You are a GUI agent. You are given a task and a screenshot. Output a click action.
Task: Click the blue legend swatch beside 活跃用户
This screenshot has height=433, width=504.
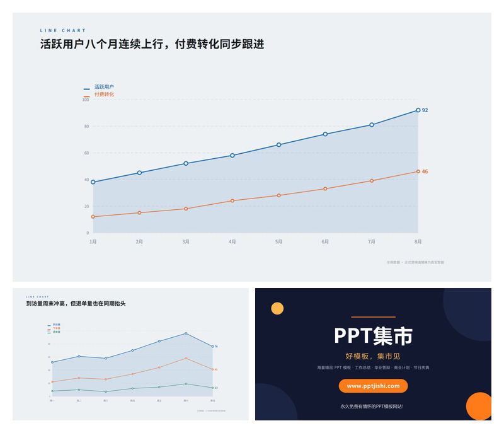(x=87, y=89)
